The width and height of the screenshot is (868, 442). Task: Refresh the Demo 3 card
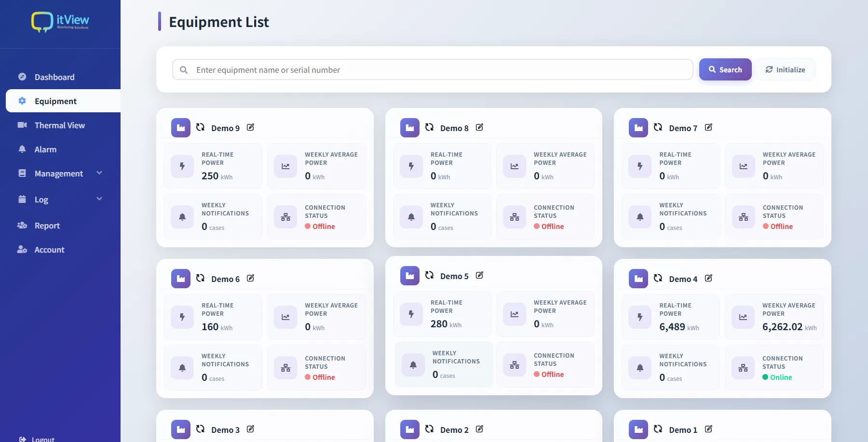tap(201, 429)
